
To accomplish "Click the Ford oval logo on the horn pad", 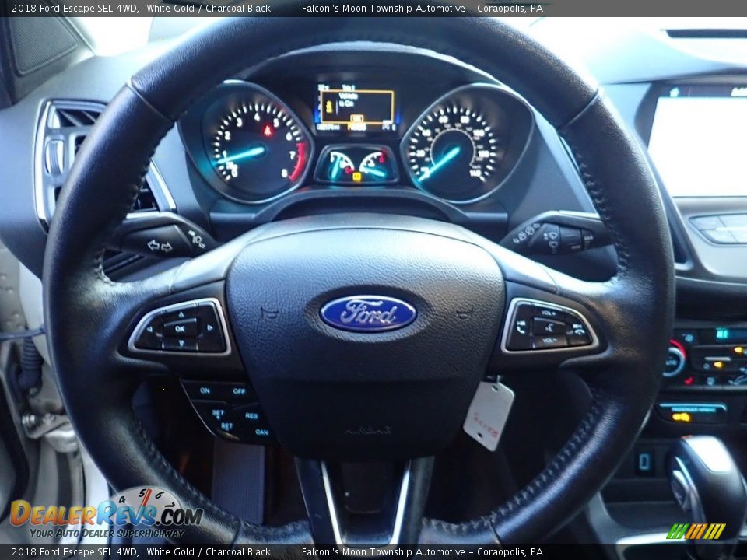I will click(x=368, y=313).
